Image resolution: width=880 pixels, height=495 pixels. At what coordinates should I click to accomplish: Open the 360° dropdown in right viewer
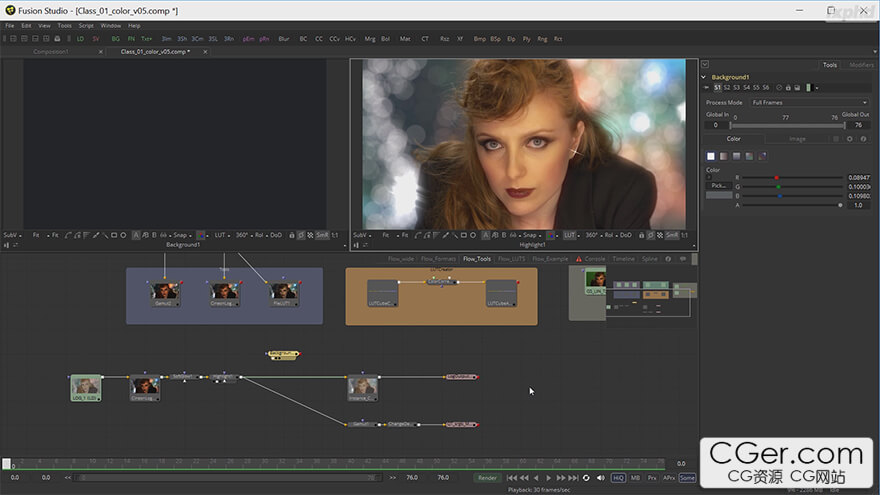(594, 235)
